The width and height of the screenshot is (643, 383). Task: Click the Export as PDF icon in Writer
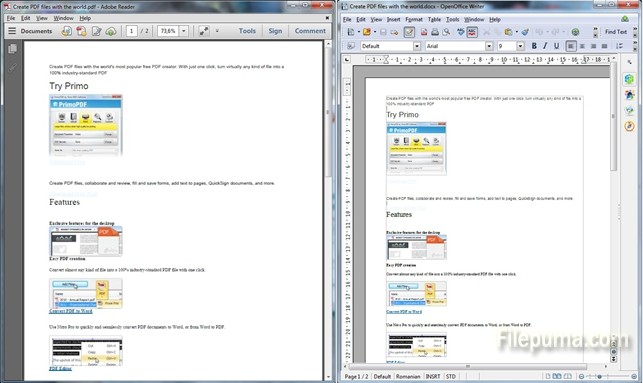click(424, 32)
